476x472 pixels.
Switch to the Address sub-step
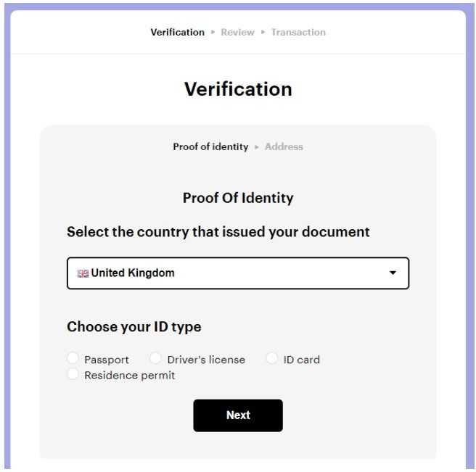point(284,146)
